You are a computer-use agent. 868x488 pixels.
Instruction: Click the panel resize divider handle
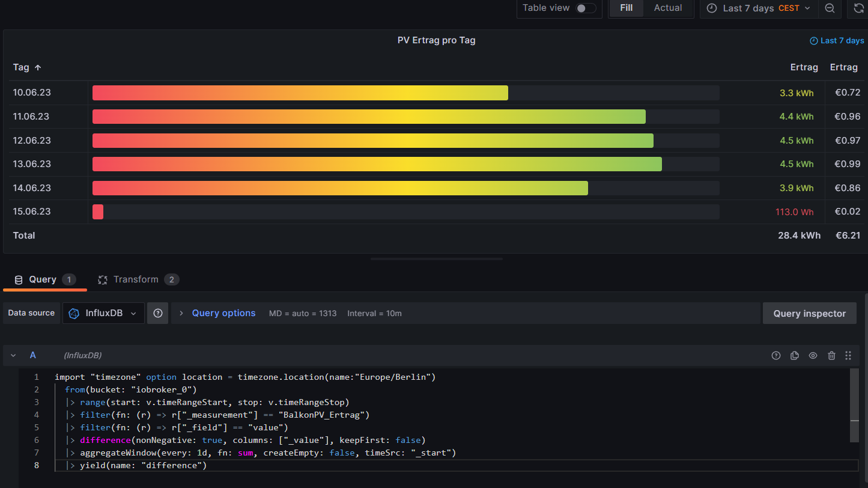(x=437, y=259)
